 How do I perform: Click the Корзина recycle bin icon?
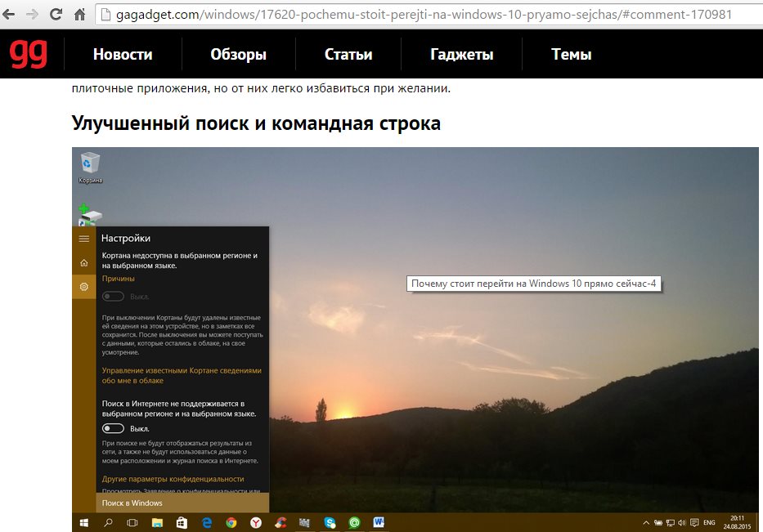click(x=90, y=165)
